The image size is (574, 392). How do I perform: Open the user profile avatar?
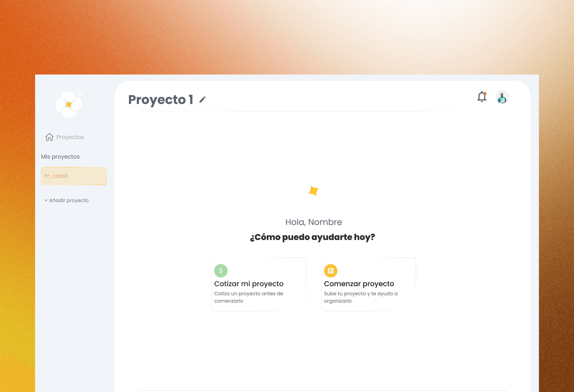click(502, 97)
